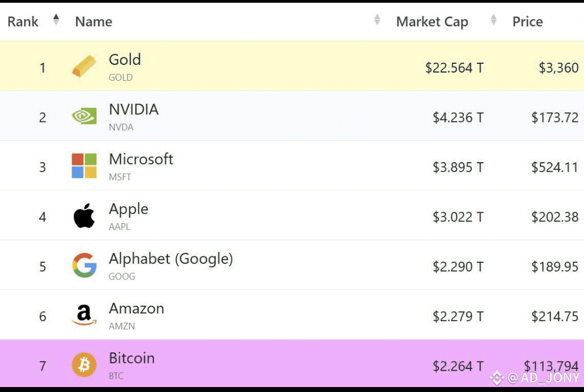Sort by Name column arrows
The width and height of the screenshot is (584, 392).
pyautogui.click(x=377, y=19)
